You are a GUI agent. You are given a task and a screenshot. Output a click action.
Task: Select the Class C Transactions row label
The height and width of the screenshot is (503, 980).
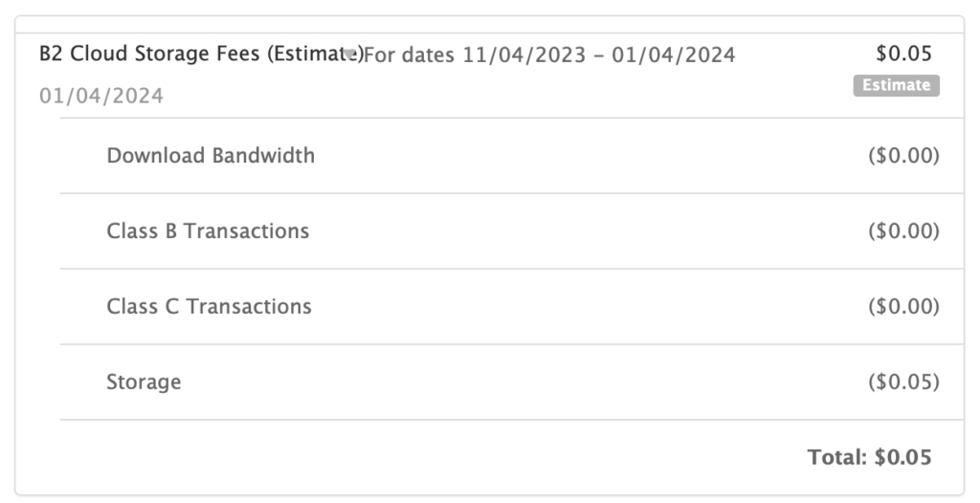pyautogui.click(x=209, y=306)
